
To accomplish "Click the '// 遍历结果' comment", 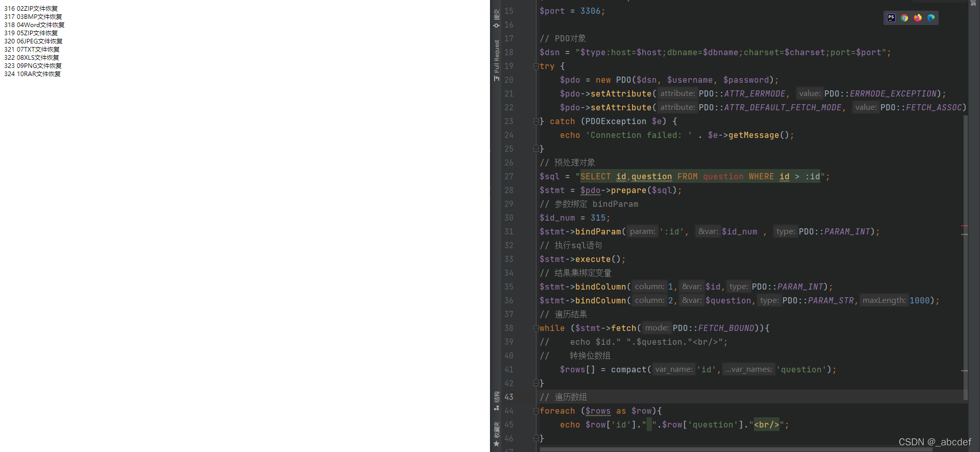I will coord(563,315).
